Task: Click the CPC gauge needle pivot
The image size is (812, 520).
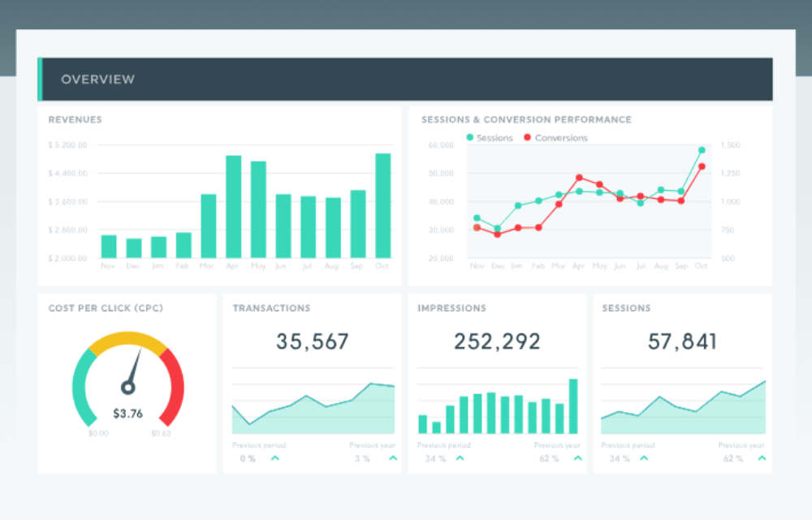Action: 127,388
